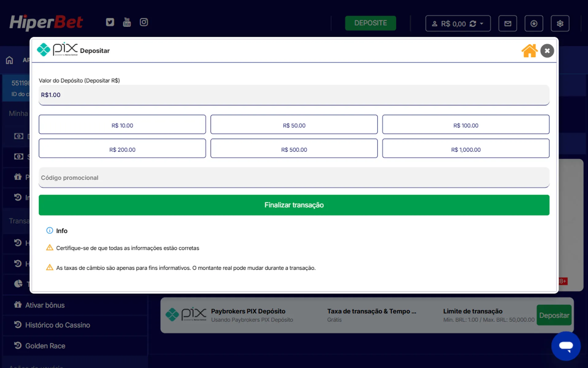
Task: Open HiperBet Instagram page
Action: (x=144, y=22)
